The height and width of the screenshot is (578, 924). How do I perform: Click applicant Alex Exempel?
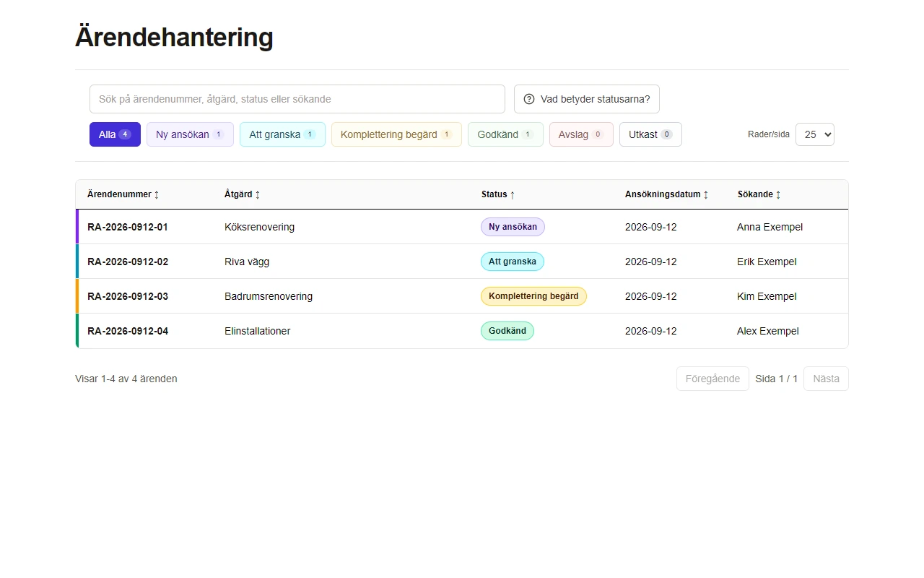[x=768, y=331]
